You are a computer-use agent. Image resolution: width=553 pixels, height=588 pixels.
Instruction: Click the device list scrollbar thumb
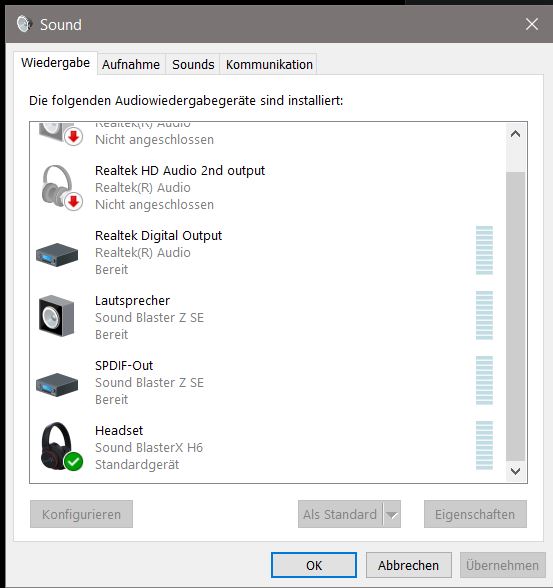tap(516, 316)
